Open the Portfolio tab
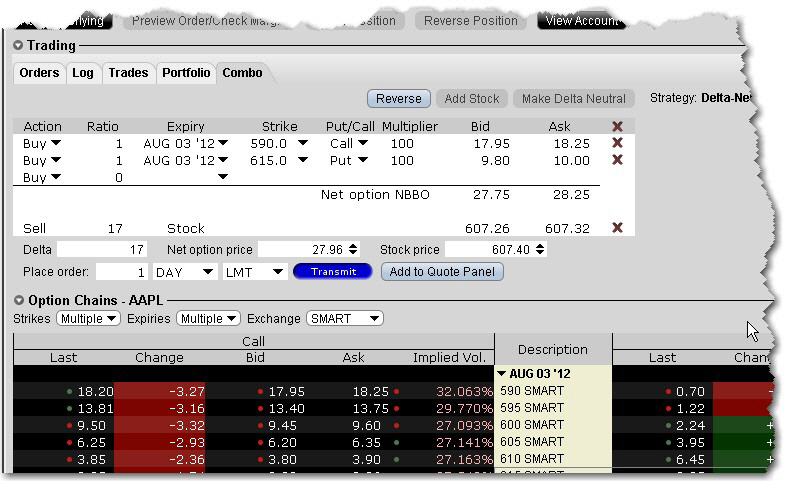791x481 pixels. (x=186, y=73)
